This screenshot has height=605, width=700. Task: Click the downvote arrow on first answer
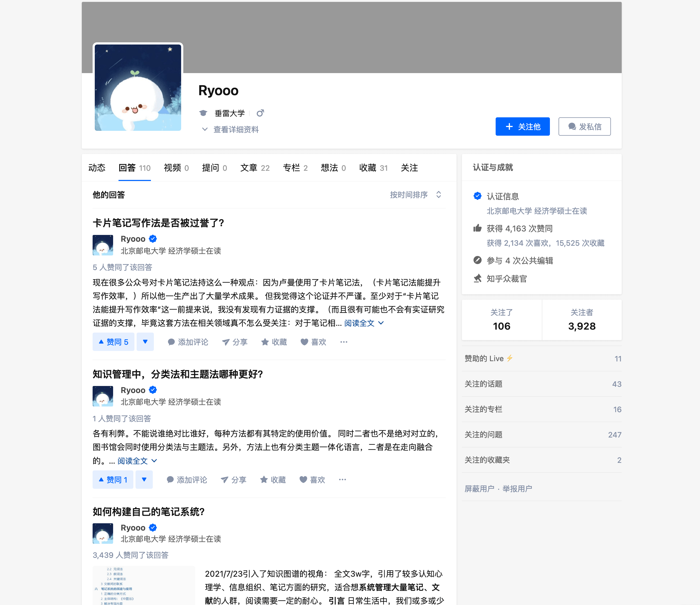(x=145, y=342)
